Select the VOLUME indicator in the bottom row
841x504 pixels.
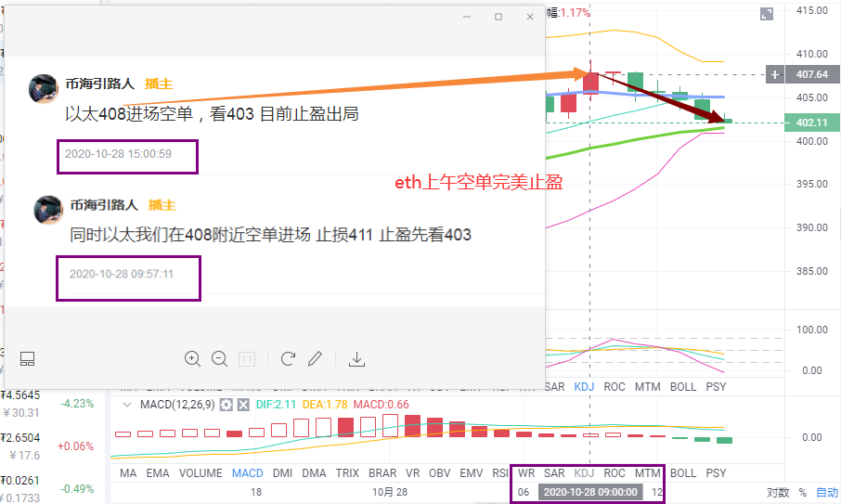tap(201, 472)
